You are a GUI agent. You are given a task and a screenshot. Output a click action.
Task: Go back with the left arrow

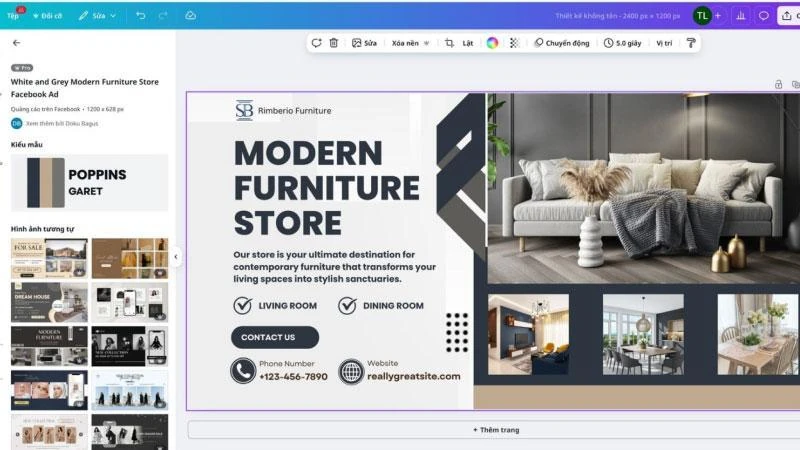pos(16,43)
